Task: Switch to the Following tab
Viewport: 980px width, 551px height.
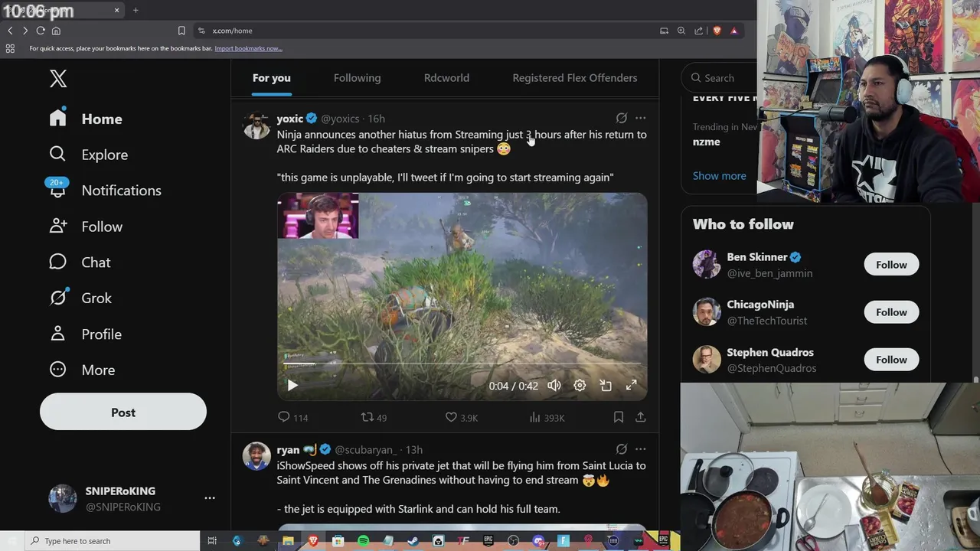Action: tap(357, 78)
